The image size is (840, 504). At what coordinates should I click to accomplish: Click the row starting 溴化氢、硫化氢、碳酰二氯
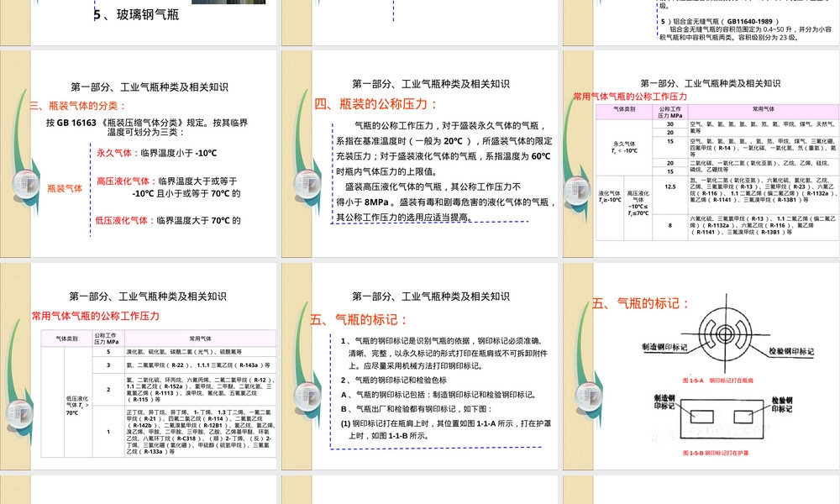pos(184,352)
